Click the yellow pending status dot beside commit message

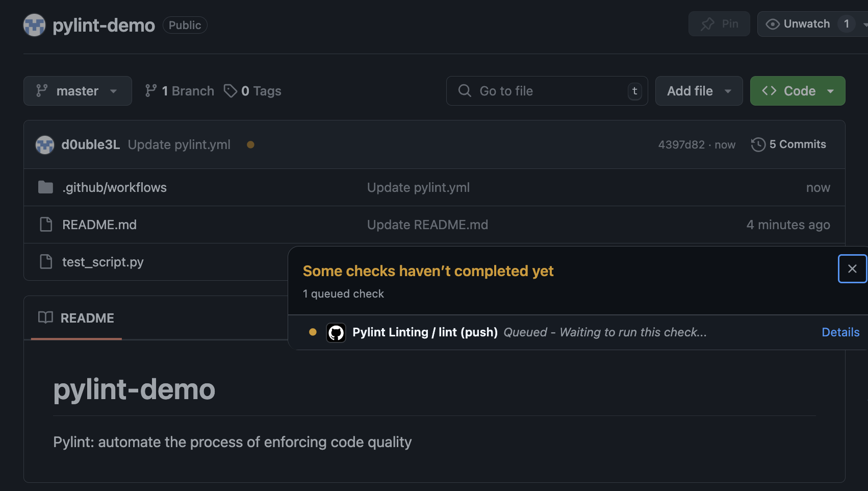click(250, 145)
